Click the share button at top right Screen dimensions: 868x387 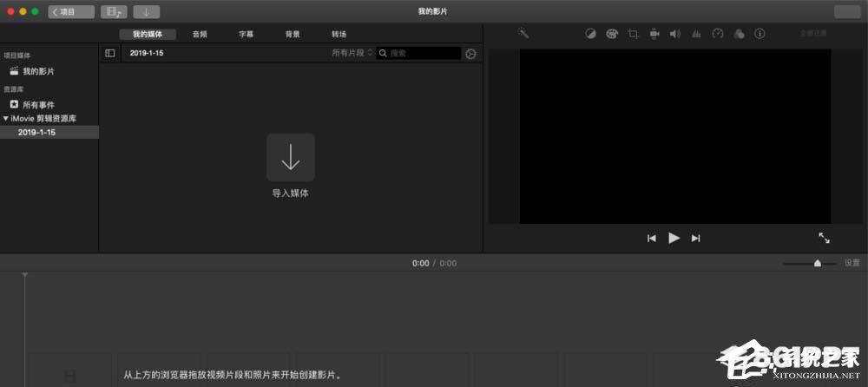[847, 11]
